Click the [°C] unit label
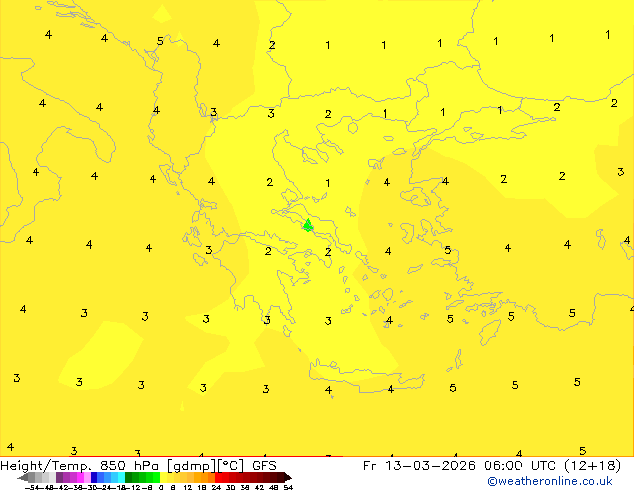This screenshot has width=634, height=490. coord(232,465)
